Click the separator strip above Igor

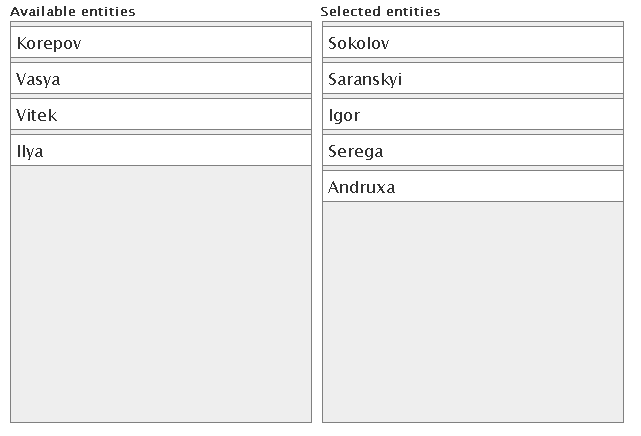pos(471,96)
